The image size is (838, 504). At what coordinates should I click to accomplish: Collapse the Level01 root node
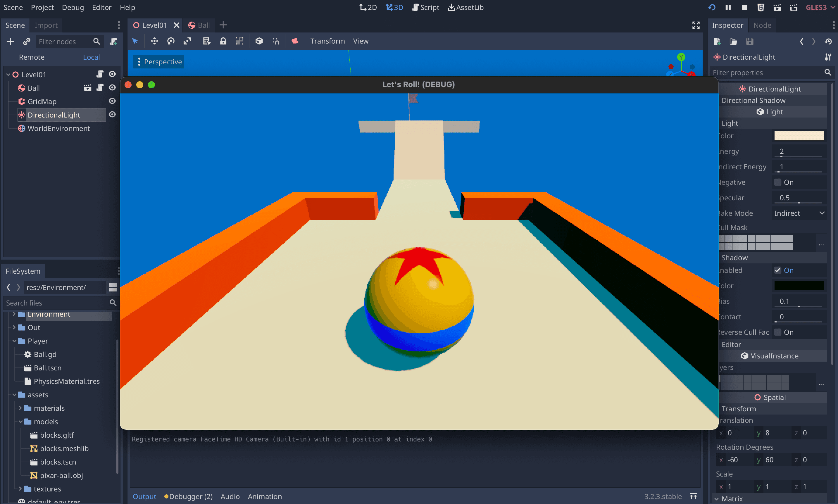(x=8, y=74)
